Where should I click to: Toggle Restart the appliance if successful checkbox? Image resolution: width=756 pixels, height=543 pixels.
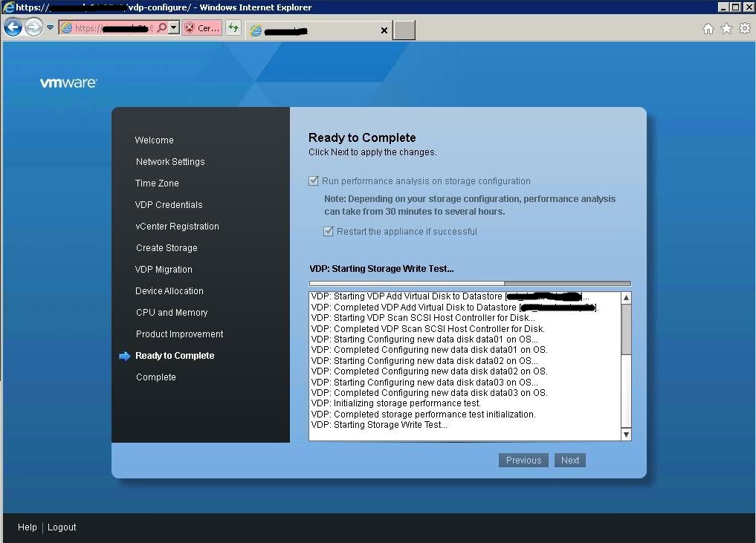pos(329,231)
